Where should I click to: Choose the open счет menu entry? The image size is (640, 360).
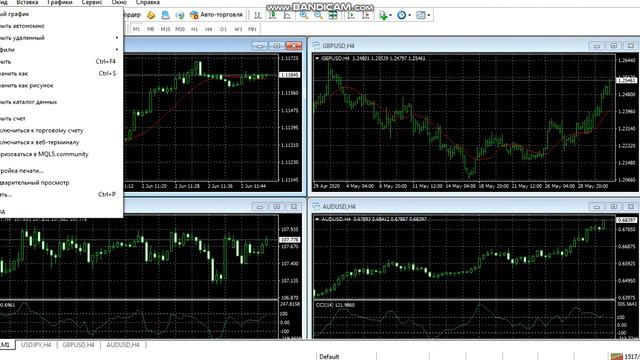pyautogui.click(x=60, y=118)
